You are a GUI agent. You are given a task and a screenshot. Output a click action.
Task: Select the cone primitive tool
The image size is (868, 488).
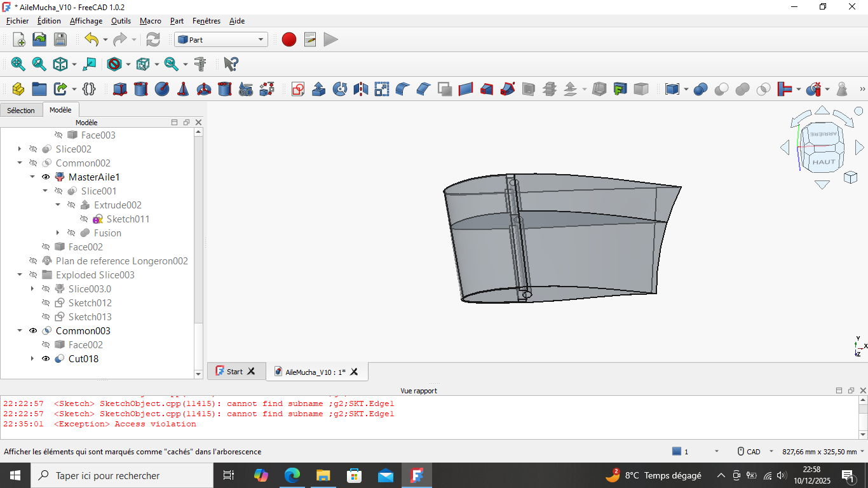pos(183,89)
